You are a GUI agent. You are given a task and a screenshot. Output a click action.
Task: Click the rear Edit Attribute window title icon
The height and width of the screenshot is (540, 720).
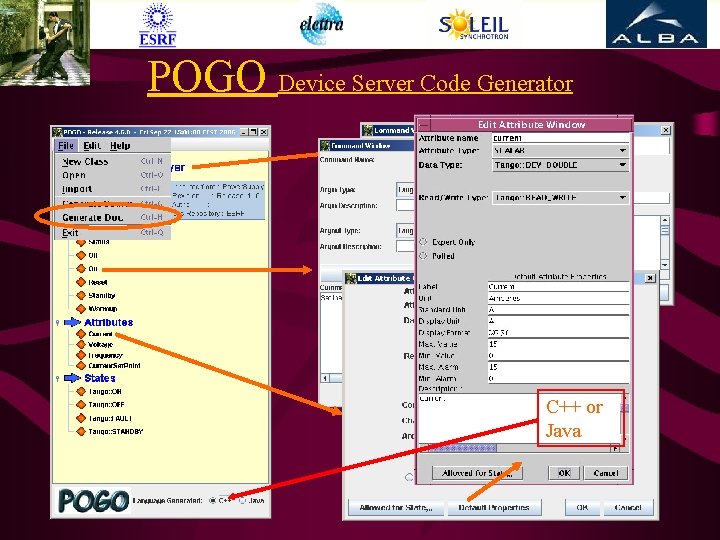point(351,278)
